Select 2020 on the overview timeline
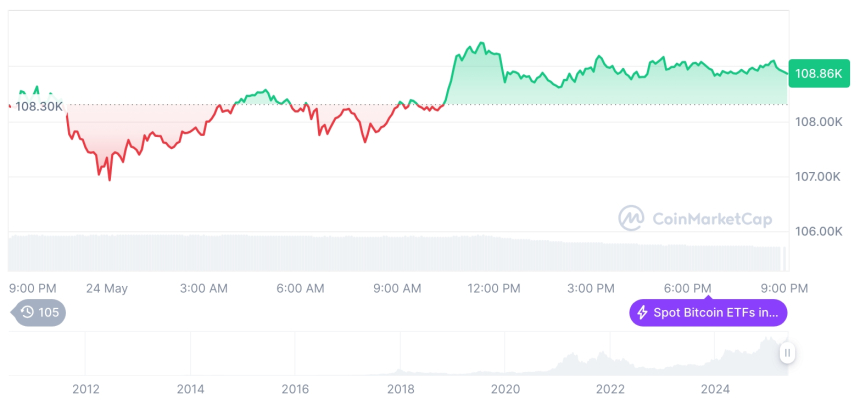Screen dimensions: 860x401 coord(505,389)
